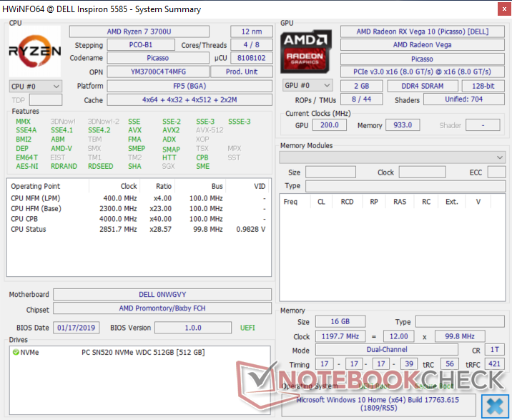
Task: Click the NVMe drive status icon
Action: click(15, 352)
